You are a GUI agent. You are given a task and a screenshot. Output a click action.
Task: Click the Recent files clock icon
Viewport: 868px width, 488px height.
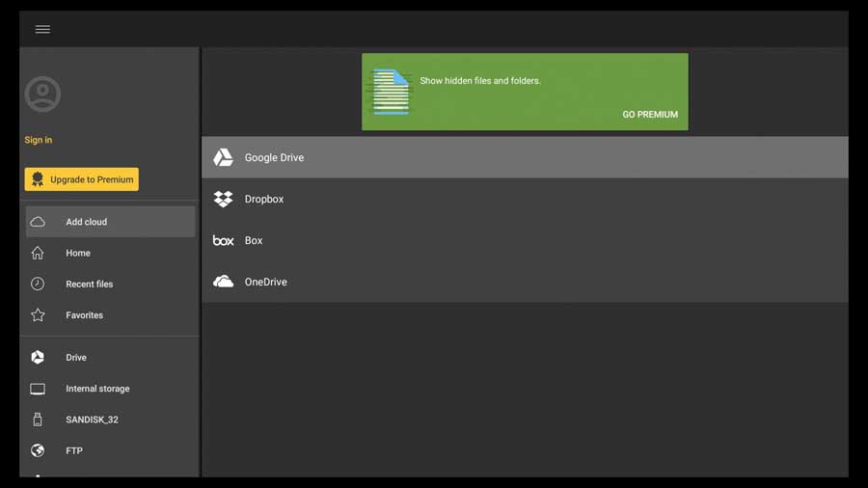tap(38, 284)
